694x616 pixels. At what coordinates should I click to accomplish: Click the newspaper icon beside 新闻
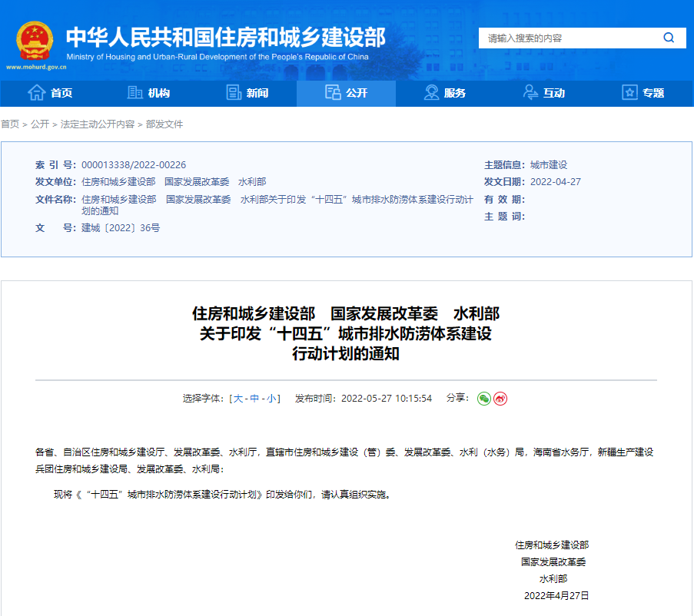coord(234,92)
